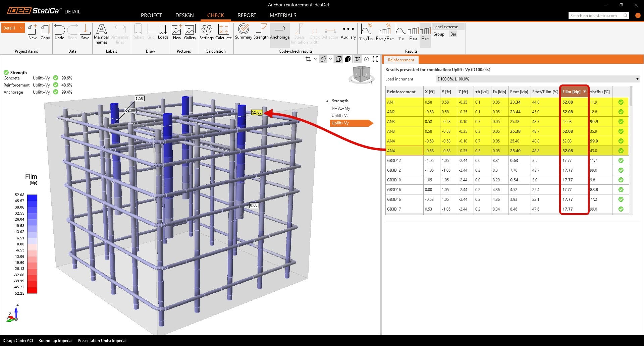Open the Settings in Calculation group
Image resolution: width=644 pixels, height=346 pixels.
point(207,33)
